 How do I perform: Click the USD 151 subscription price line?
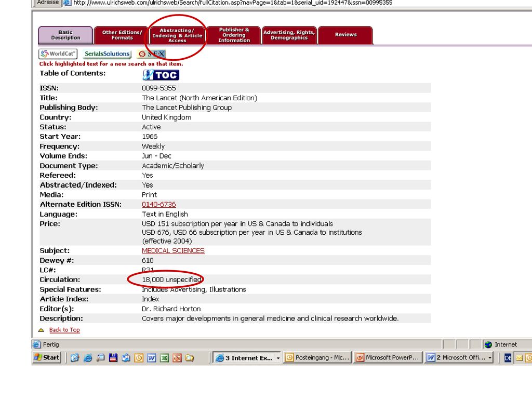(237, 224)
